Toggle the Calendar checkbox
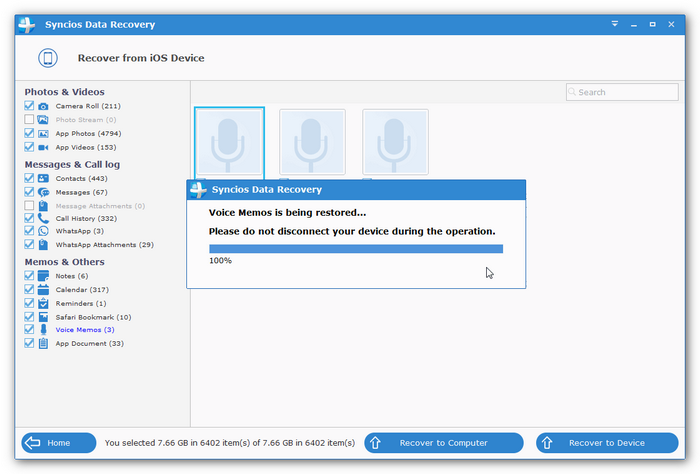 29,289
